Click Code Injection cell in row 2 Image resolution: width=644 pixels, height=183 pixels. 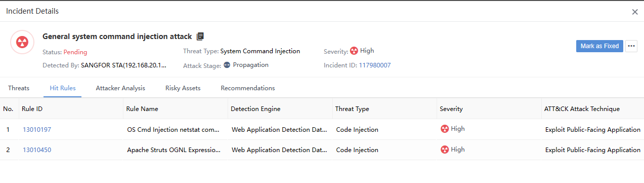[357, 150]
